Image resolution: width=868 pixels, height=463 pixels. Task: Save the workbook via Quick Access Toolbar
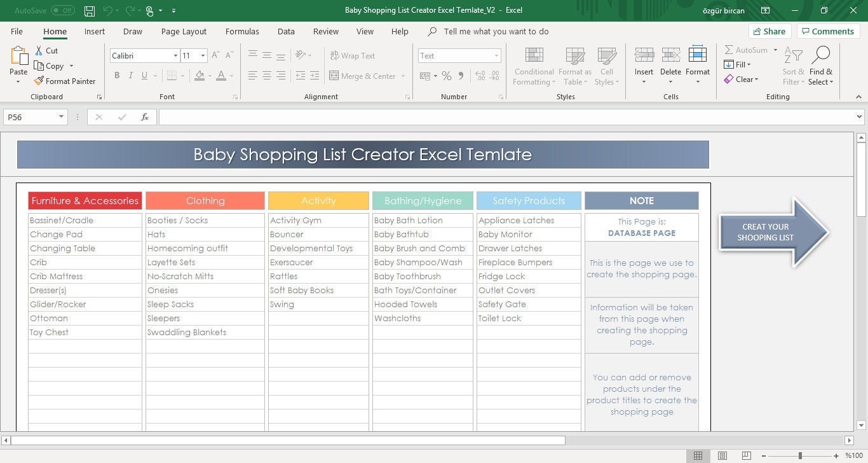(x=89, y=11)
